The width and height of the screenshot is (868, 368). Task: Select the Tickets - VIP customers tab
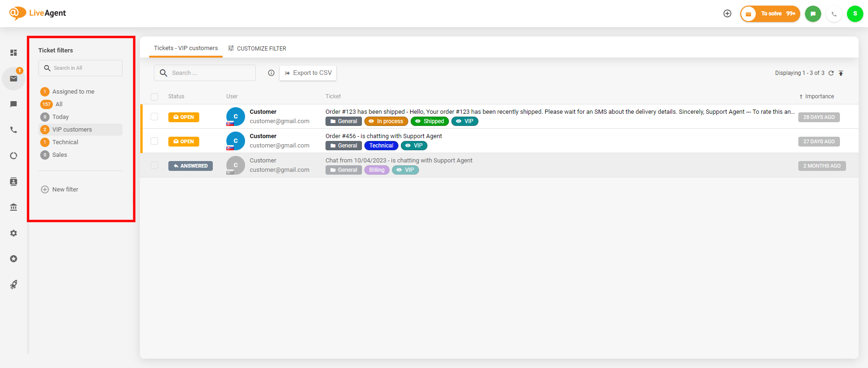pyautogui.click(x=186, y=48)
